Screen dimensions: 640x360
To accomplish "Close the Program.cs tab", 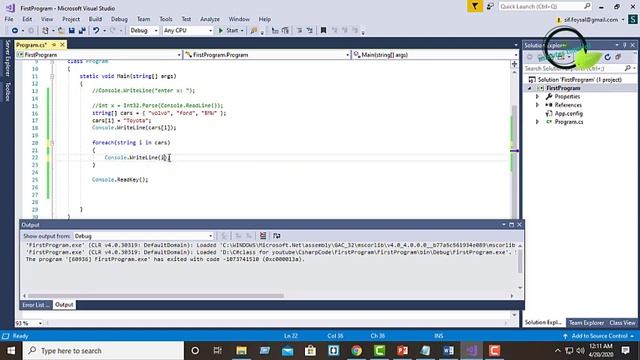I will (x=62, y=45).
